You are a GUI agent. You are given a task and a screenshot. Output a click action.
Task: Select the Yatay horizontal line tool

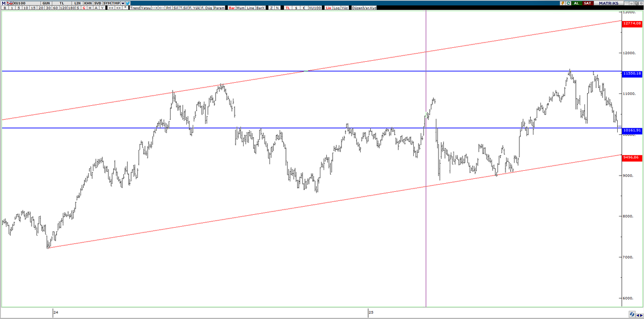(146, 8)
